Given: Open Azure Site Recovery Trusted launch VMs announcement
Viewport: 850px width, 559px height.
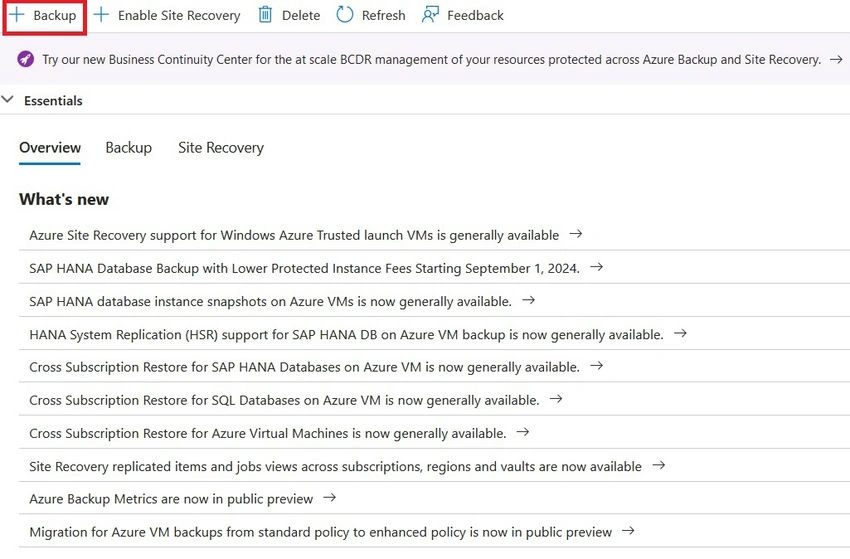Looking at the screenshot, I should coord(294,235).
